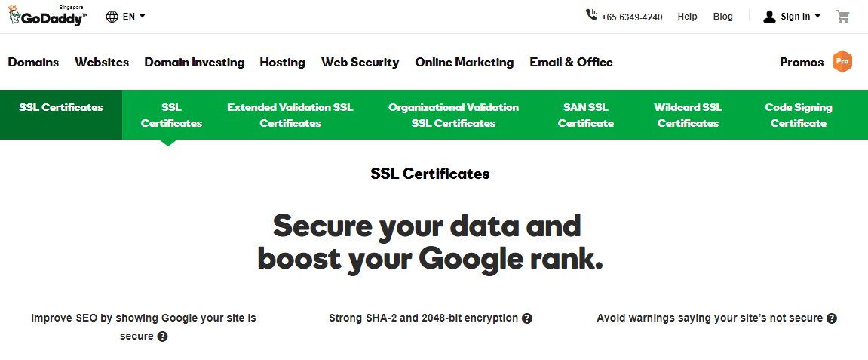Image resolution: width=868 pixels, height=360 pixels.
Task: Click the Help link
Action: (687, 17)
